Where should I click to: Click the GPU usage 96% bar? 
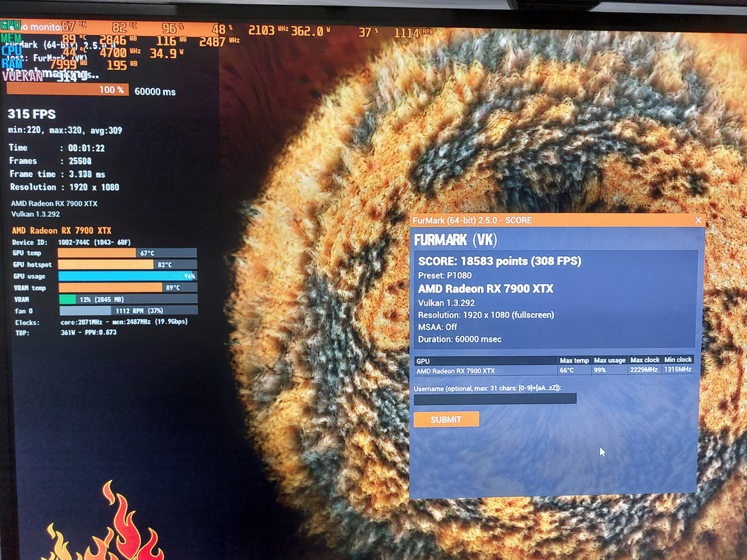click(x=127, y=276)
